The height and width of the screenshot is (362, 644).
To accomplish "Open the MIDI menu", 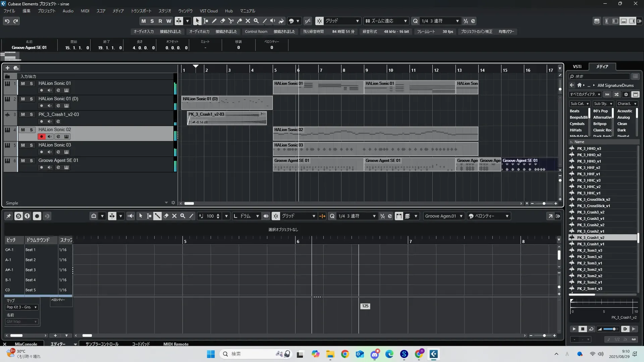I will [x=85, y=11].
